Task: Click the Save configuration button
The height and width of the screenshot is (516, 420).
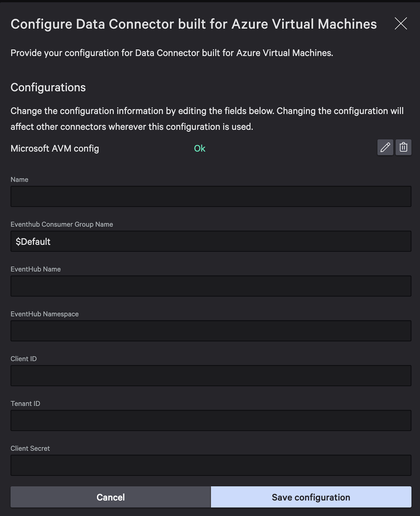Action: pyautogui.click(x=311, y=497)
